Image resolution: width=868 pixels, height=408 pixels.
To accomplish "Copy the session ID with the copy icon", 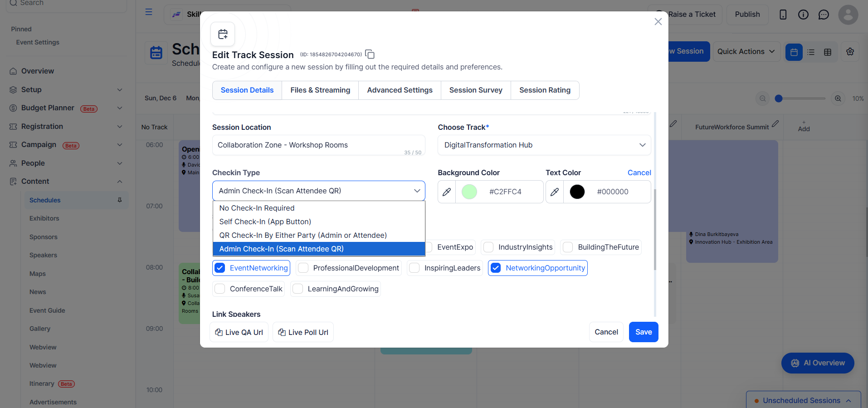I will tap(370, 54).
